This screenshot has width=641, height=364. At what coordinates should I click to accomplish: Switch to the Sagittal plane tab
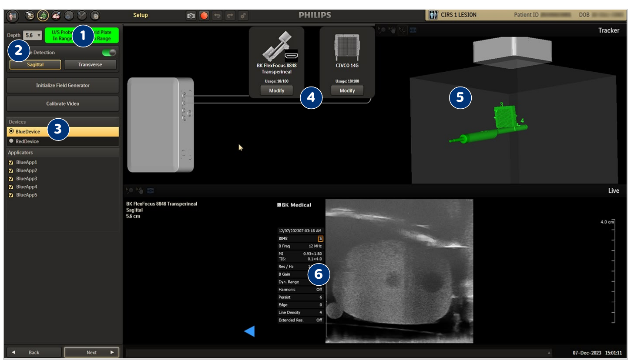pyautogui.click(x=35, y=65)
